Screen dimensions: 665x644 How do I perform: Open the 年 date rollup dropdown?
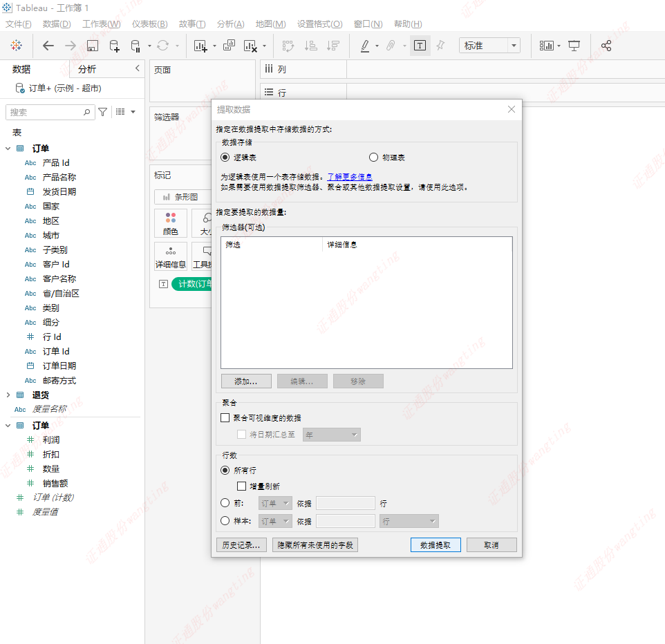pyautogui.click(x=332, y=435)
